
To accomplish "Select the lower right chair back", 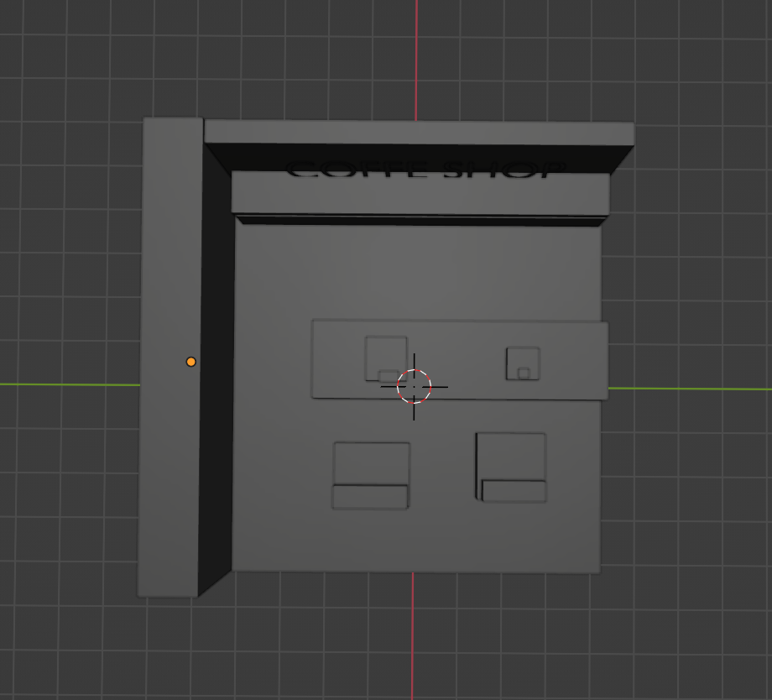I will 511,456.
